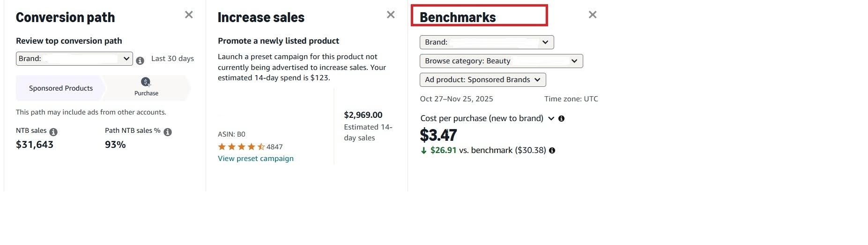The height and width of the screenshot is (245, 868).
Task: Select the Sponsored Products path step
Action: point(61,88)
